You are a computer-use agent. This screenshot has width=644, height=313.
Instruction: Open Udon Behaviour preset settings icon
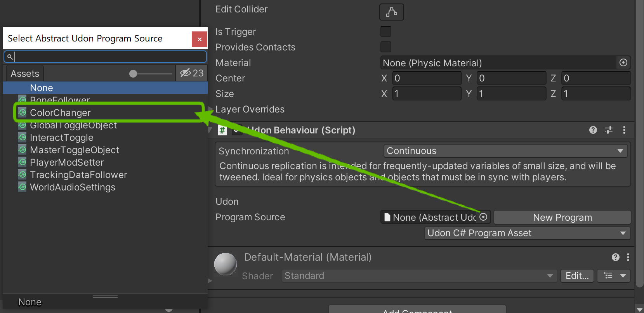coord(608,130)
